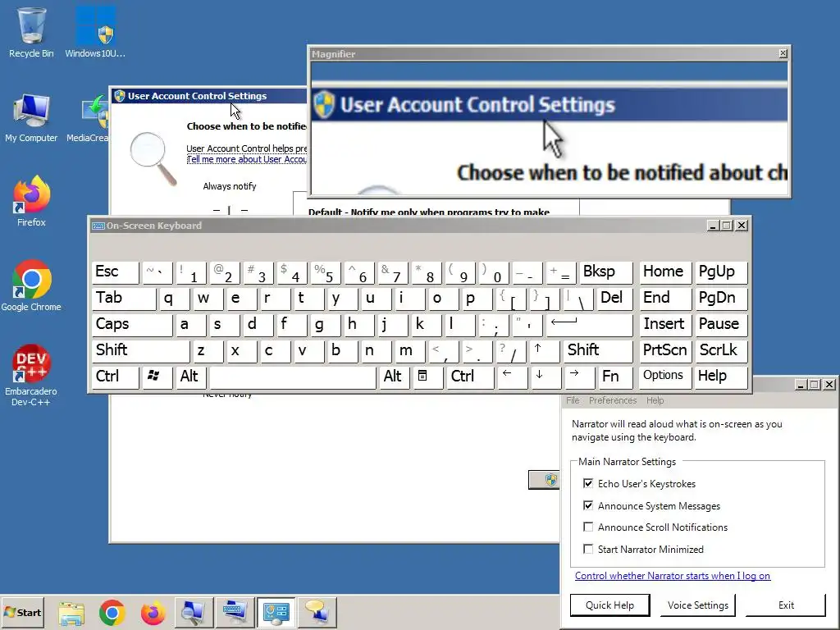
Task: Click the q key on the On-Screen Keyboard
Action: [x=173, y=299]
